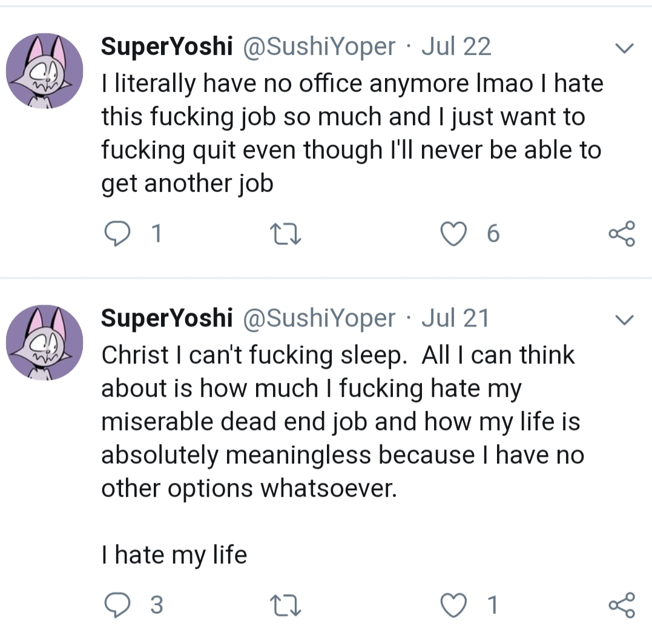The width and height of the screenshot is (652, 644).
Task: Open the @SushiYoper handle on Jul 22 tweet
Action: pos(318,47)
